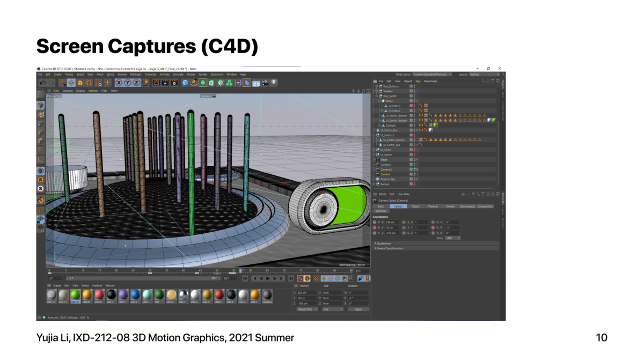Click User Data in Attributes

pyautogui.click(x=404, y=194)
